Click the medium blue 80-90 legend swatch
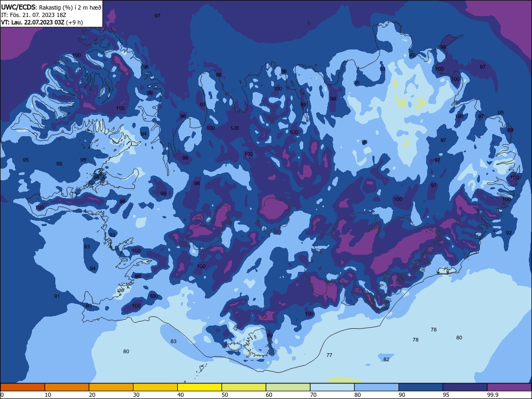 [x=377, y=387]
